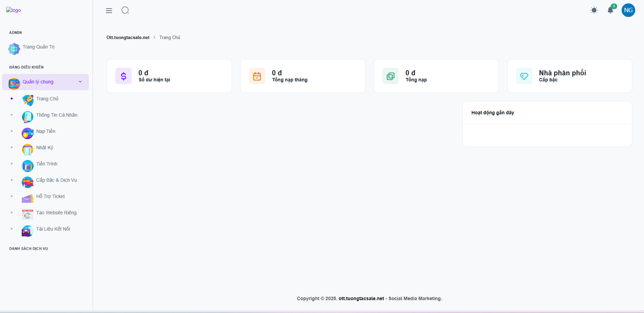644x313 pixels.
Task: Toggle light/dark theme sun icon
Action: pyautogui.click(x=594, y=10)
